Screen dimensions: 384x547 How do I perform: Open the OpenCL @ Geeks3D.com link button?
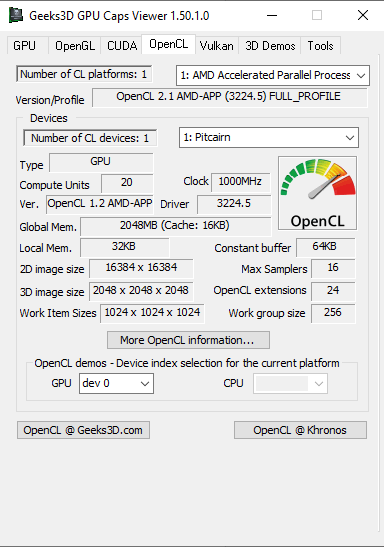coord(83,430)
